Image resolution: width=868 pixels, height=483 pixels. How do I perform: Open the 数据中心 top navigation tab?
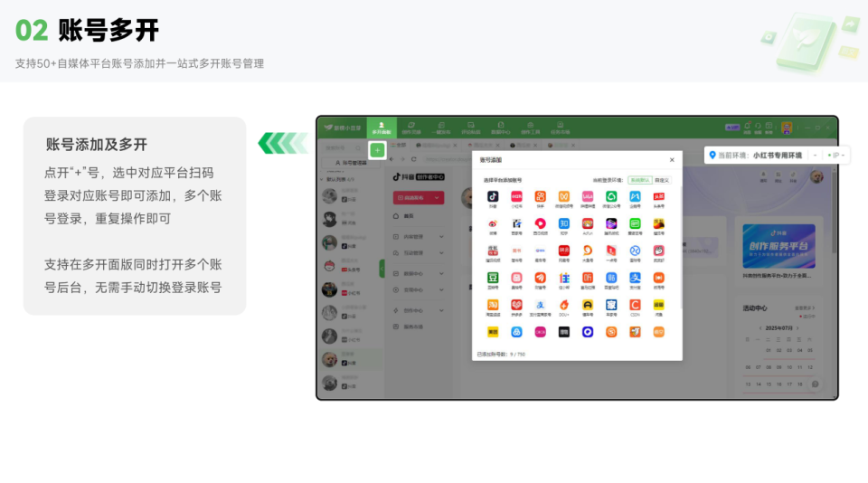(x=500, y=128)
